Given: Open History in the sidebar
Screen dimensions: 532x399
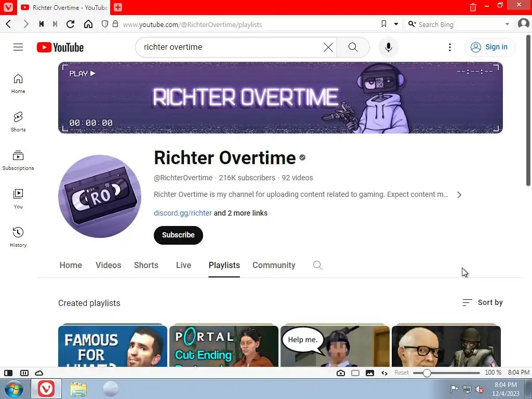Looking at the screenshot, I should [18, 237].
